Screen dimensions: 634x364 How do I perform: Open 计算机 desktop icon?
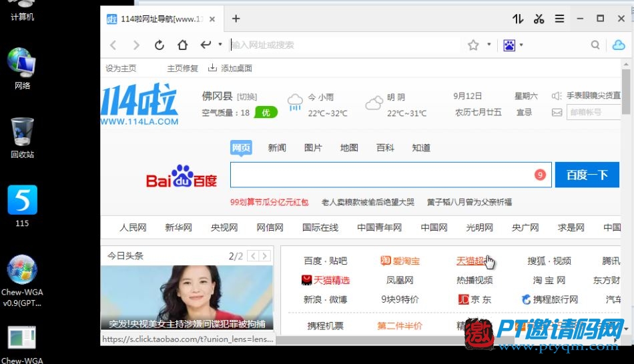pos(22,10)
